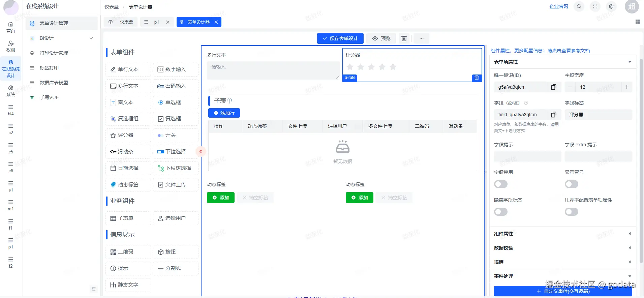Viewport: 644px width, 298px height.
Task: Click the trash icon in the form toolbar
Action: [404, 38]
